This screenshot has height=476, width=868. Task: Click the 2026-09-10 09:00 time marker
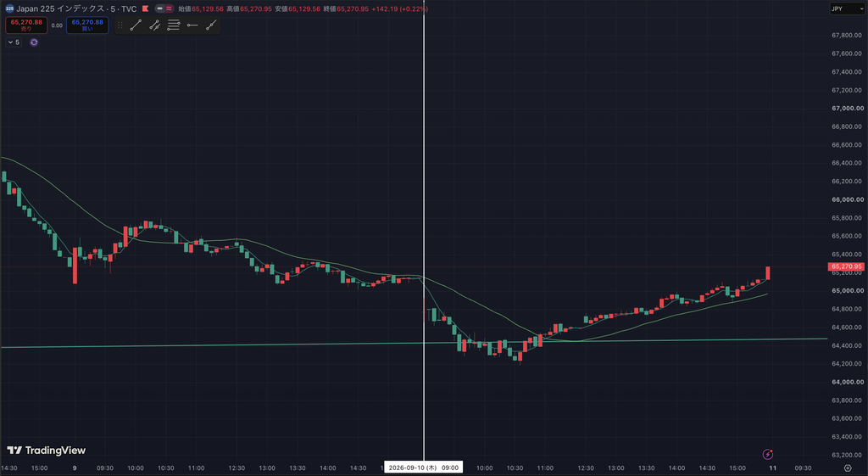click(x=424, y=468)
